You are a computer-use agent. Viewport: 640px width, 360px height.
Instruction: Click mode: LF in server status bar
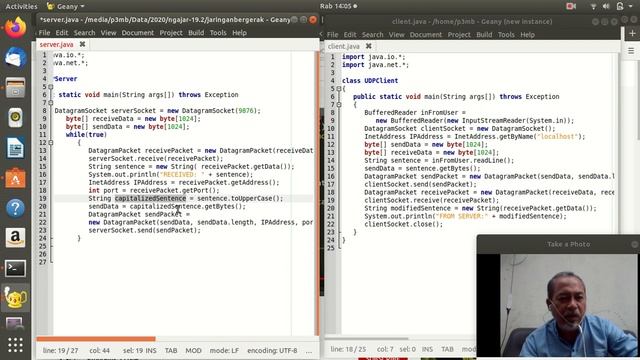click(x=224, y=351)
